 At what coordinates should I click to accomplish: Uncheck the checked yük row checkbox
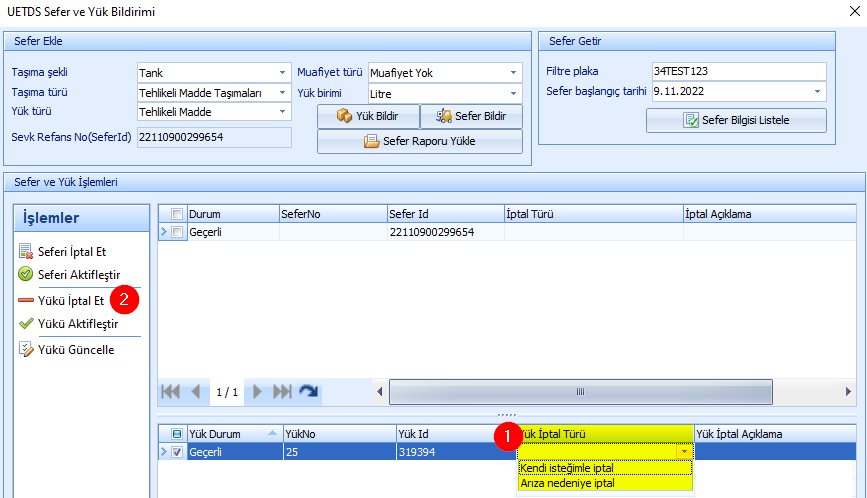(177, 452)
